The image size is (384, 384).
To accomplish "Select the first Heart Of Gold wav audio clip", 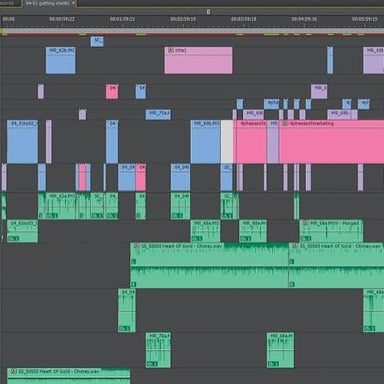I will coord(209,265).
